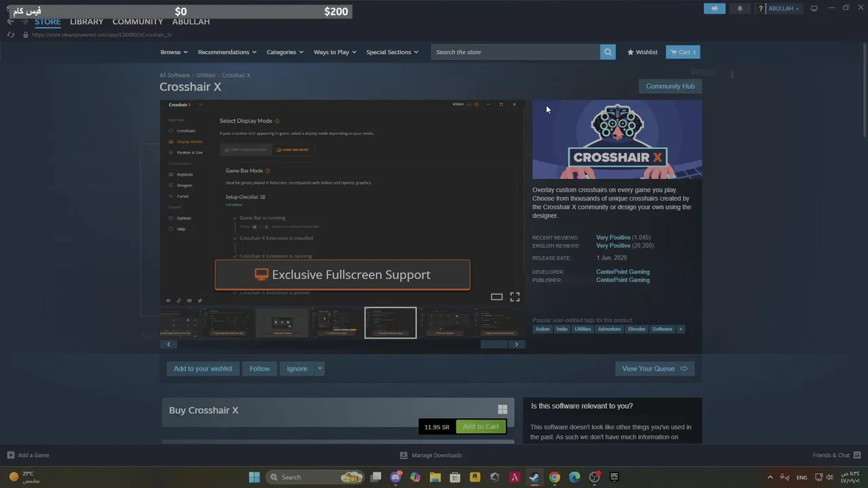Go to All Software breadcrumb
This screenshot has width=868, height=488.
pyautogui.click(x=175, y=75)
